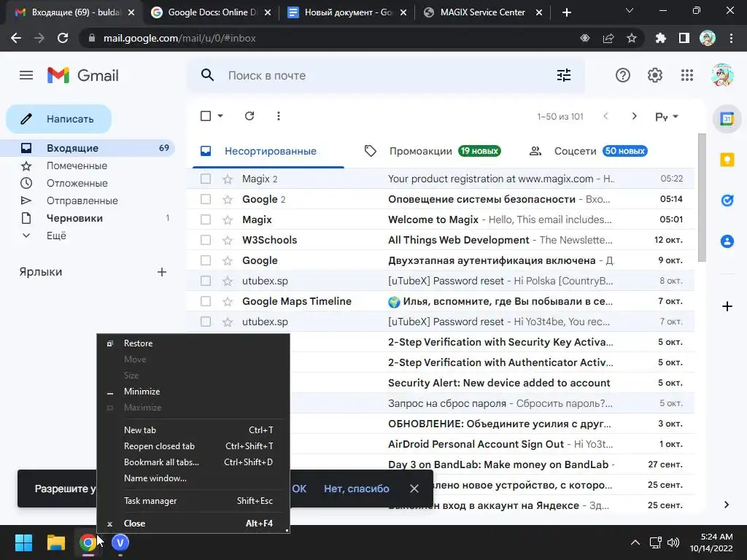Open Google Calendar side panel
The width and height of the screenshot is (747, 560).
pos(727,119)
